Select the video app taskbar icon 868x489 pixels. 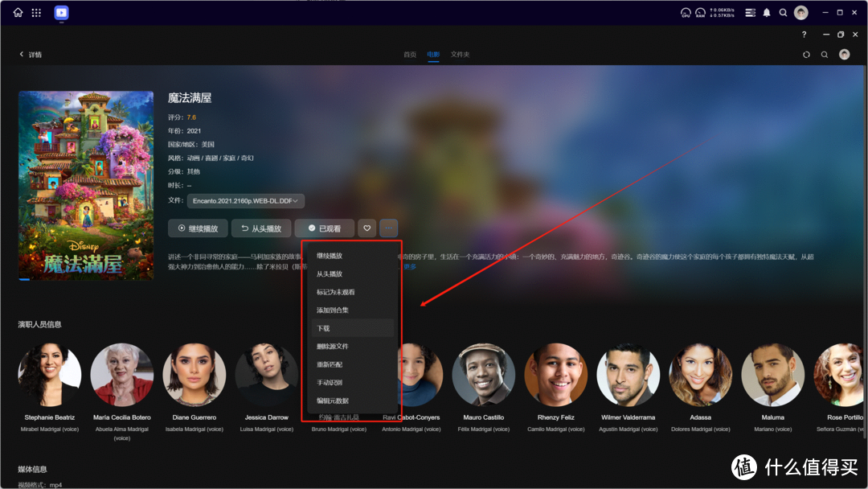coord(61,12)
